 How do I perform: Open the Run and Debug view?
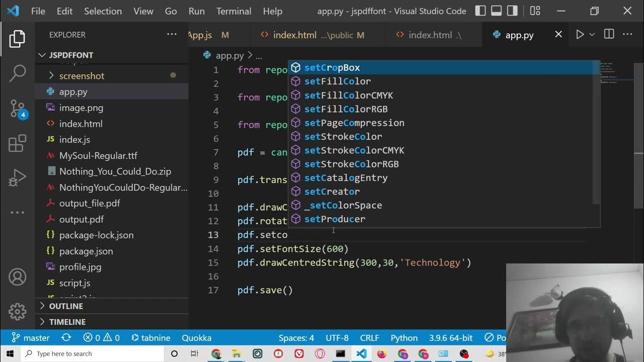pos(17,177)
